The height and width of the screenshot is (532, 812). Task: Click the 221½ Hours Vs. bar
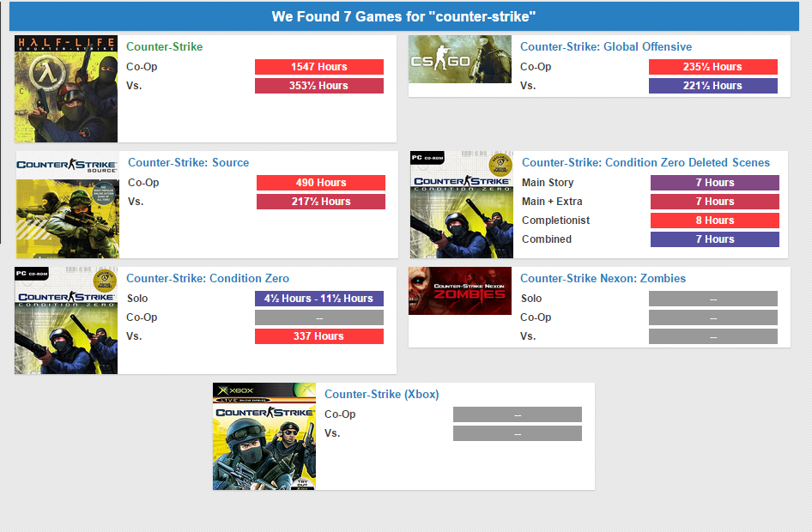pos(713,86)
